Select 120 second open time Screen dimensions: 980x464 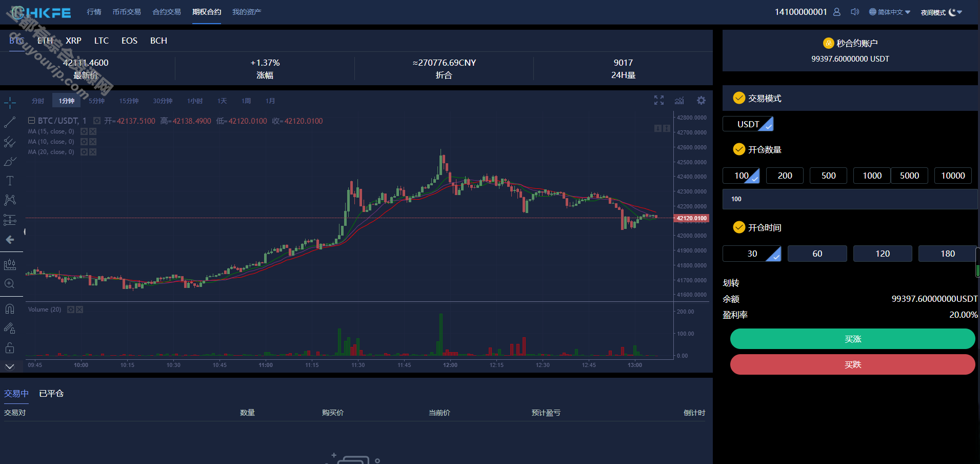coord(883,254)
